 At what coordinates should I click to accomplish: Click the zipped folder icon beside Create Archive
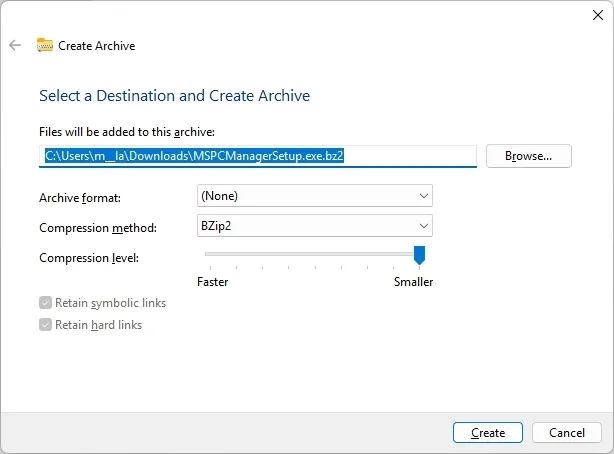coord(45,45)
